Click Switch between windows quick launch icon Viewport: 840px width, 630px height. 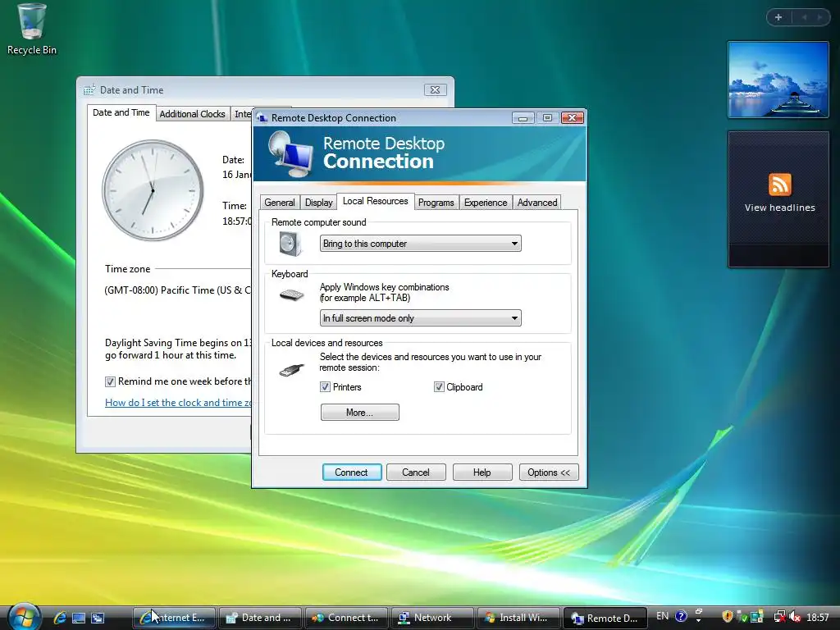98,618
